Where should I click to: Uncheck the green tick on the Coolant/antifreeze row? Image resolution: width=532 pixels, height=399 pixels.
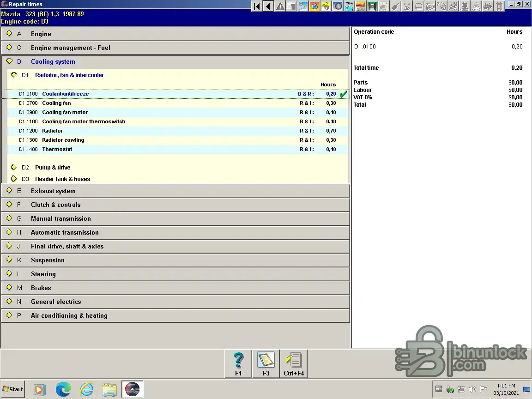coord(344,94)
